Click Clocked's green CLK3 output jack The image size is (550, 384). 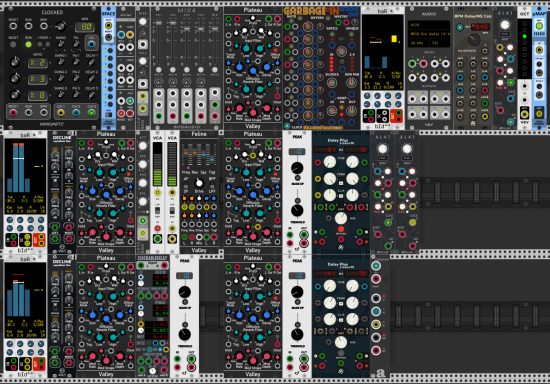[92, 113]
